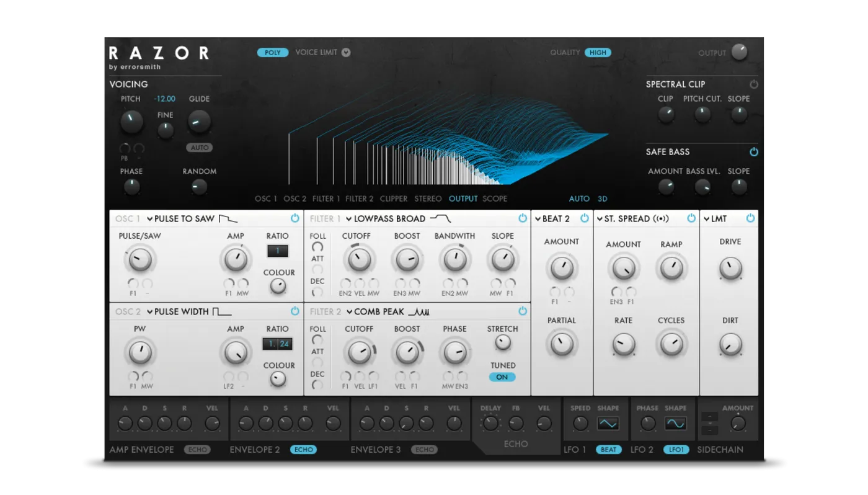Click the OSC 2 amp LF2 modulation ring
868x495 pixels.
229,377
